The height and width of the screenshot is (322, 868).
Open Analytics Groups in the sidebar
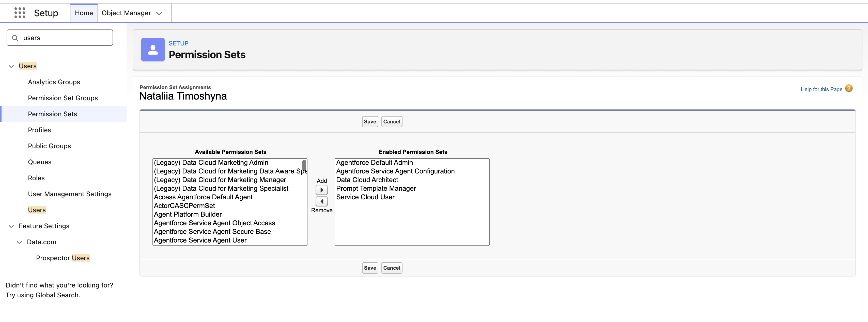(x=54, y=82)
